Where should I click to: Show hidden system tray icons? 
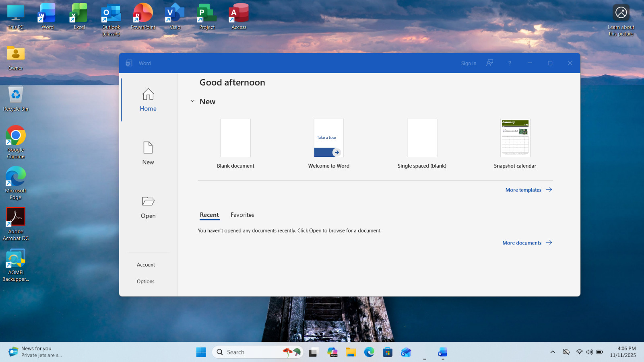point(553,352)
